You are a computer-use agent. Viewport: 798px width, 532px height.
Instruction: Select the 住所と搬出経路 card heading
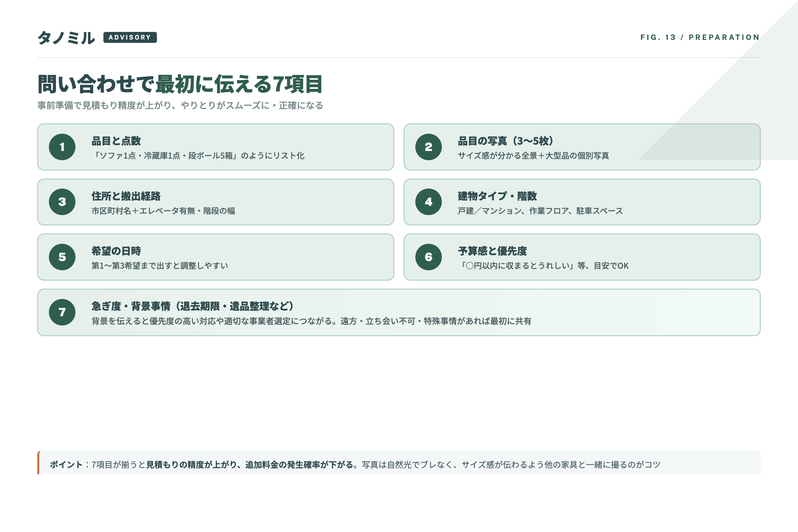pyautogui.click(x=126, y=196)
